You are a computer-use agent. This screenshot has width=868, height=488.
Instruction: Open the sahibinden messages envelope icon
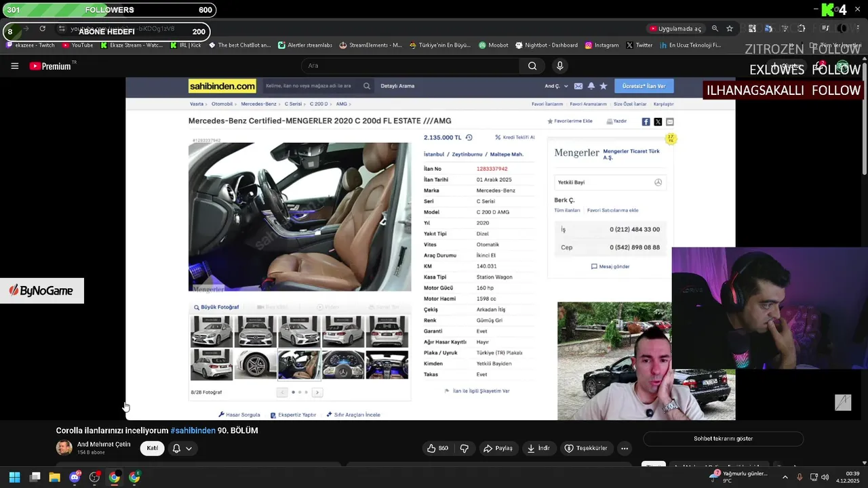coord(578,86)
